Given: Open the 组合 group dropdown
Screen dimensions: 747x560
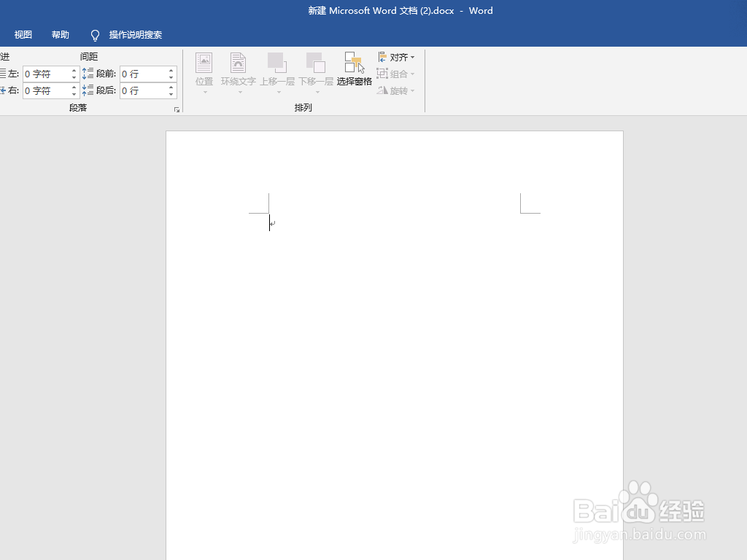Looking at the screenshot, I should click(396, 74).
